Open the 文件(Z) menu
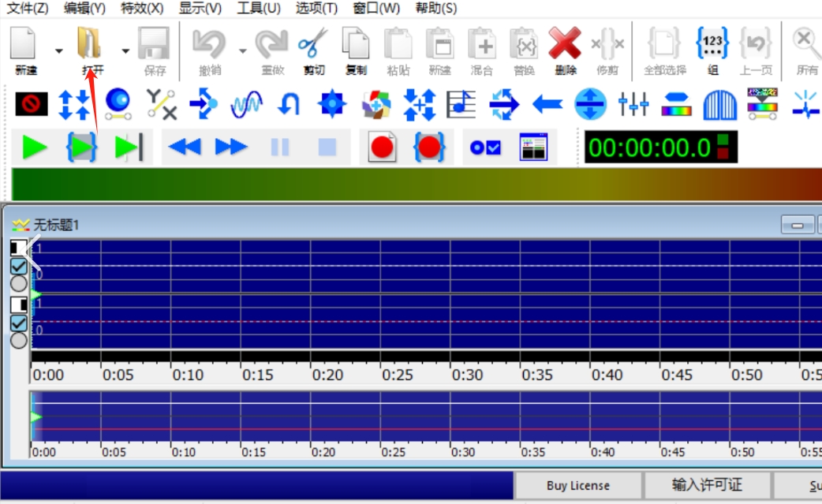Viewport: 822px width, 504px height. pyautogui.click(x=28, y=9)
